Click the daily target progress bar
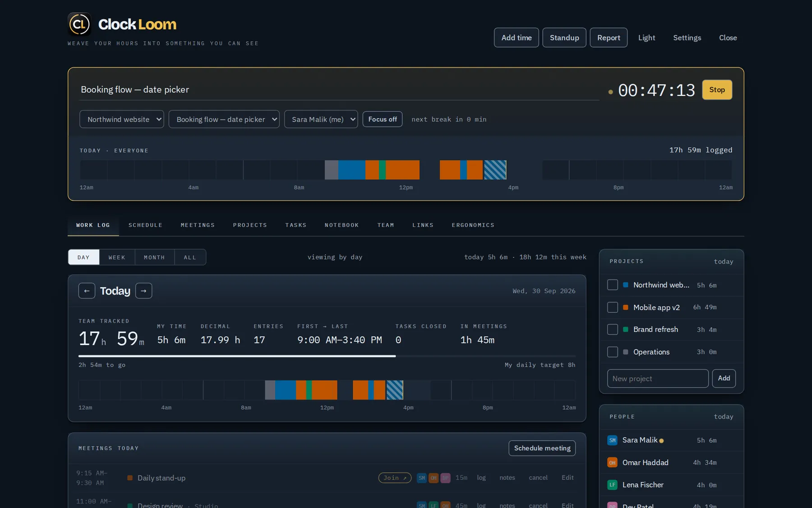812x508 pixels. [327, 356]
